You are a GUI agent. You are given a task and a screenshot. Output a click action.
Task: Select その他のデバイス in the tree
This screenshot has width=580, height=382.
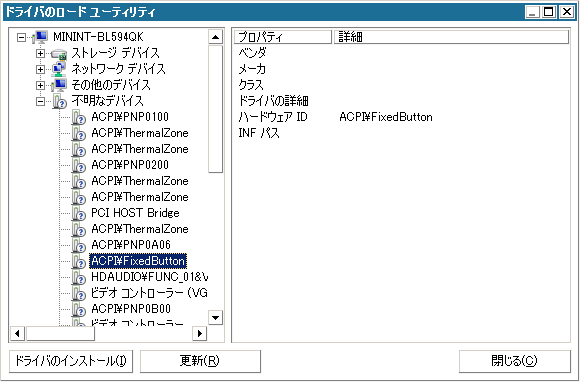click(111, 85)
